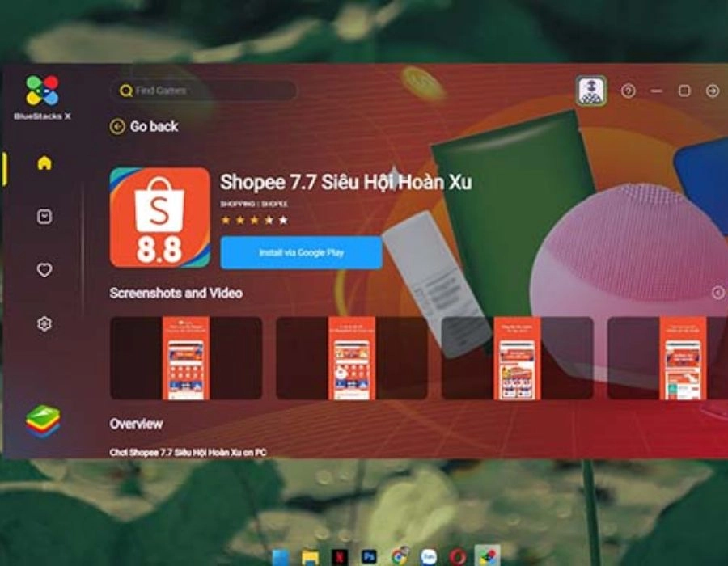Open Help with the question mark icon
Screen dimensions: 728x566
pos(629,91)
